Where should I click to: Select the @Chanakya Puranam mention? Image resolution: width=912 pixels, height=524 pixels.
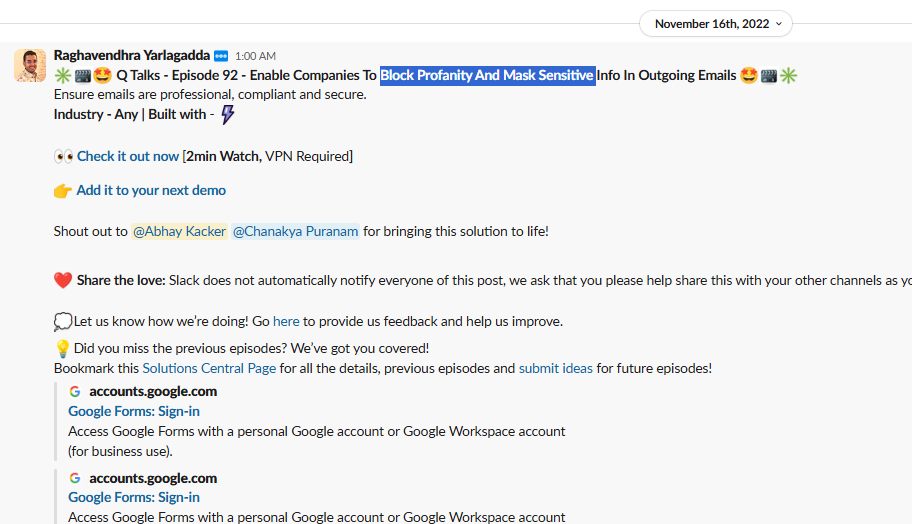click(x=295, y=231)
